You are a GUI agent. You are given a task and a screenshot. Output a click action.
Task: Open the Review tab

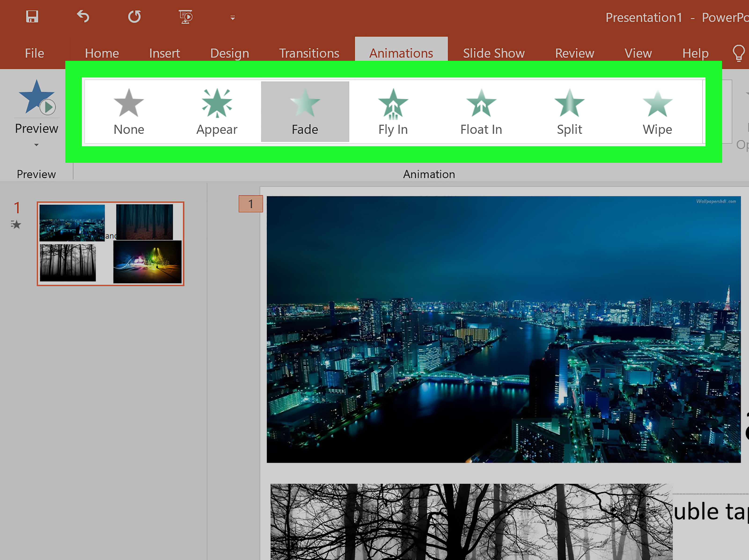[x=574, y=53]
